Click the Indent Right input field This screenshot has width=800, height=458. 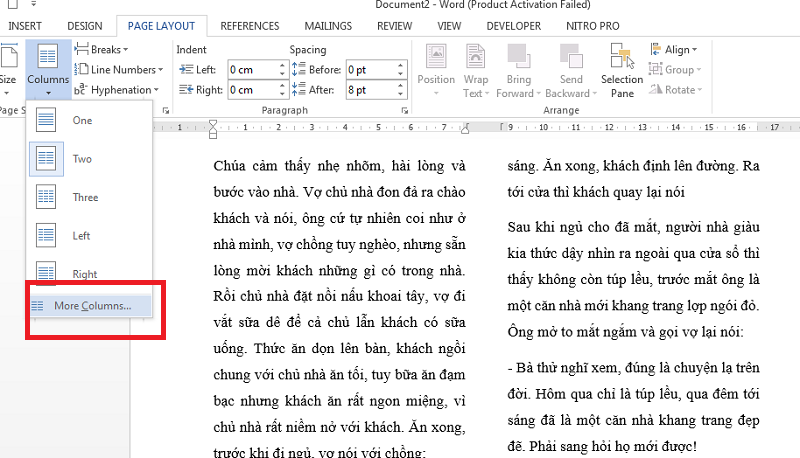click(253, 90)
